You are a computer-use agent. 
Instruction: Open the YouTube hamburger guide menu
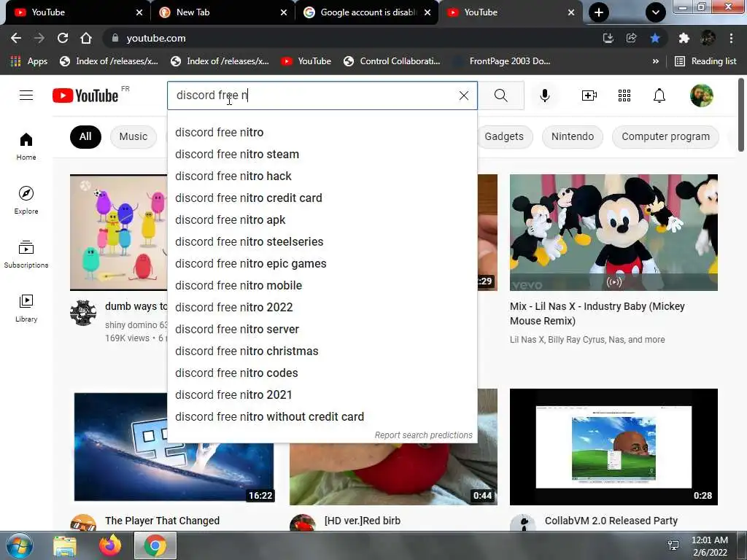(x=26, y=96)
